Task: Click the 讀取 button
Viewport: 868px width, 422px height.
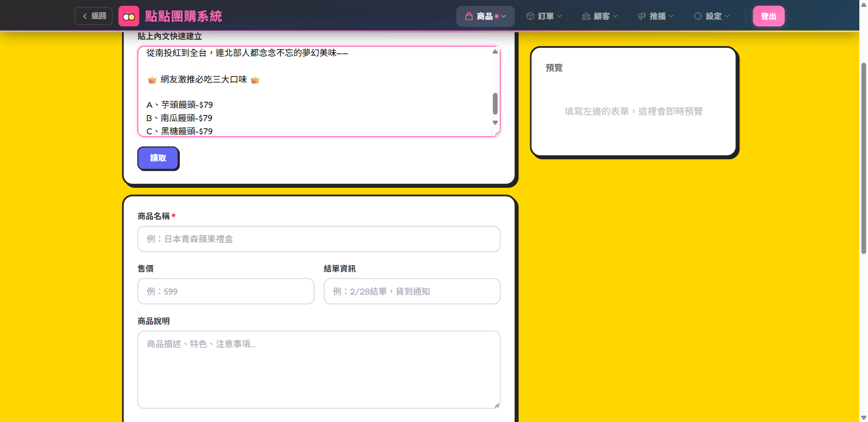Action: 158,158
